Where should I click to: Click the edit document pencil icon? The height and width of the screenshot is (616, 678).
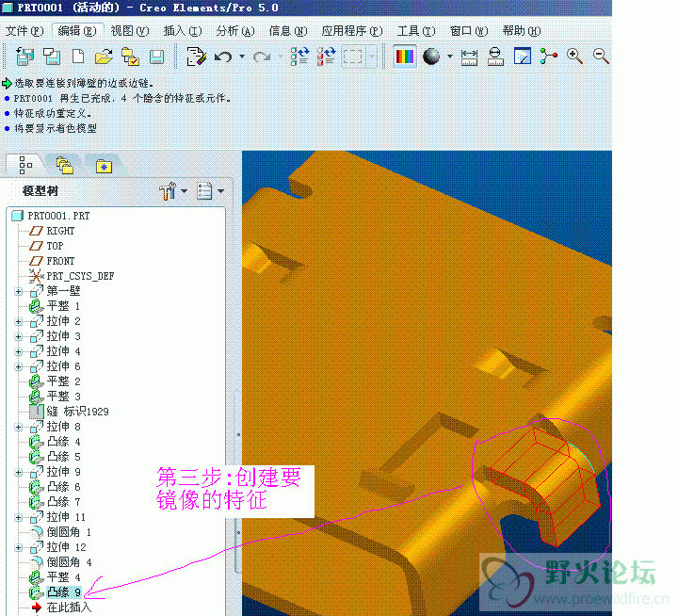[196, 57]
